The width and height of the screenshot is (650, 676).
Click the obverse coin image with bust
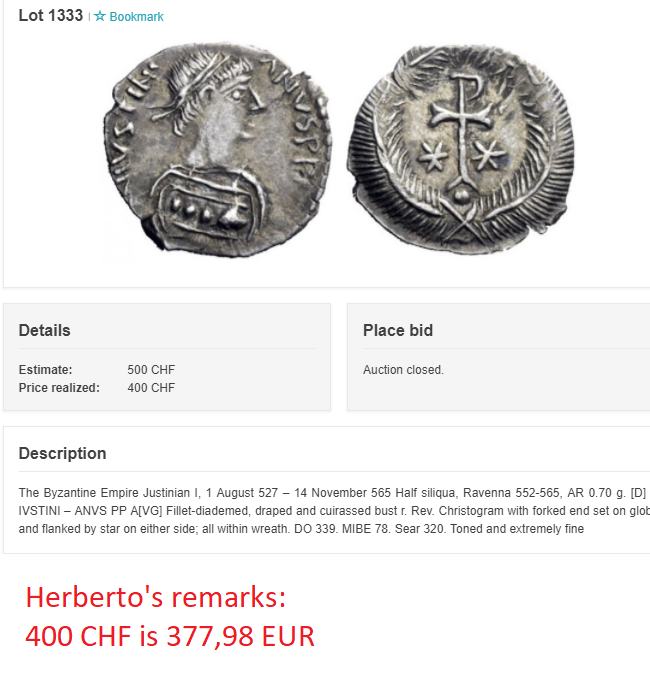click(x=215, y=150)
